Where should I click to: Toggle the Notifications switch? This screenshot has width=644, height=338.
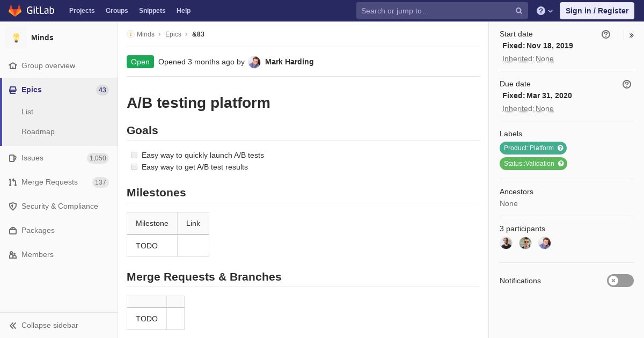point(620,281)
